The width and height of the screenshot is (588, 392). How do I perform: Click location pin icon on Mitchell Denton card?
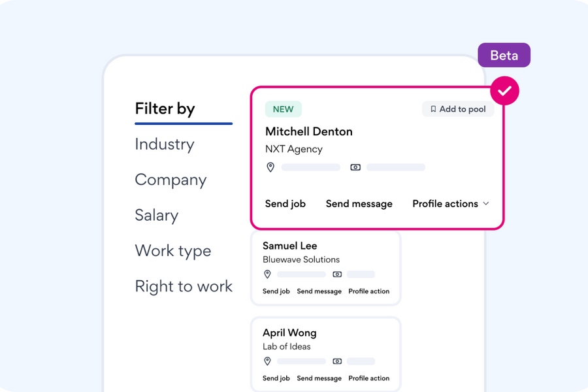(x=270, y=167)
